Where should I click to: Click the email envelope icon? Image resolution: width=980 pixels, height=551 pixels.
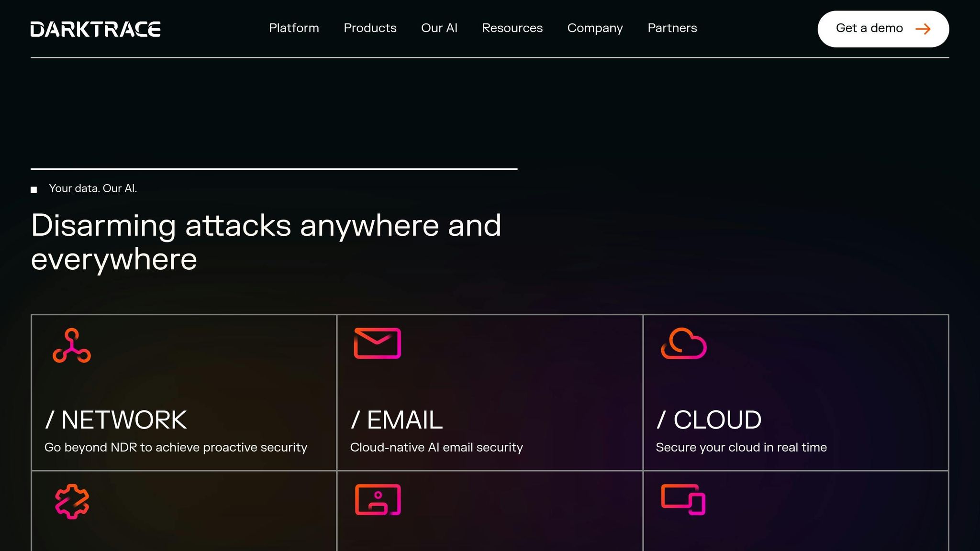377,343
